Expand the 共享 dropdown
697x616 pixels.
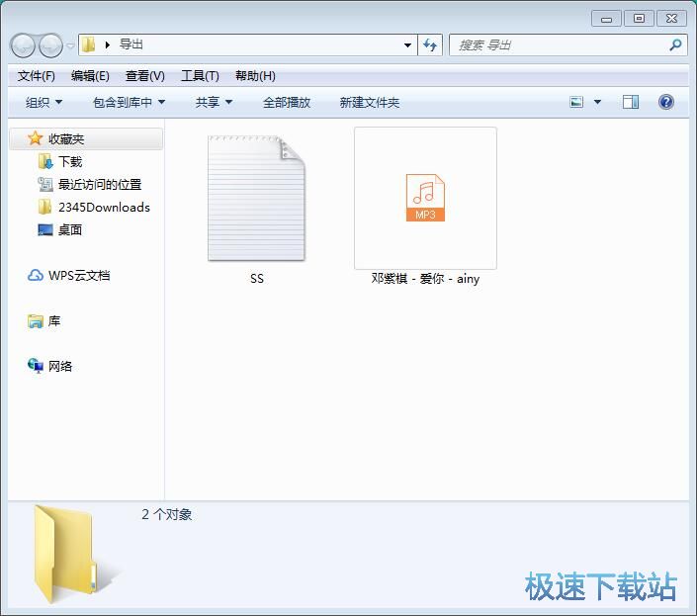coord(214,103)
